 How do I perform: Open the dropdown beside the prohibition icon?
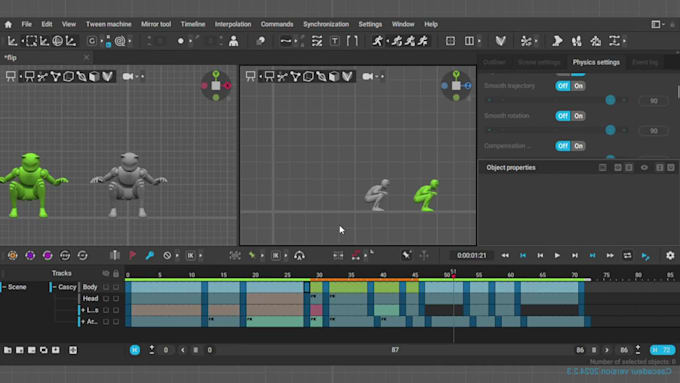coord(177,255)
